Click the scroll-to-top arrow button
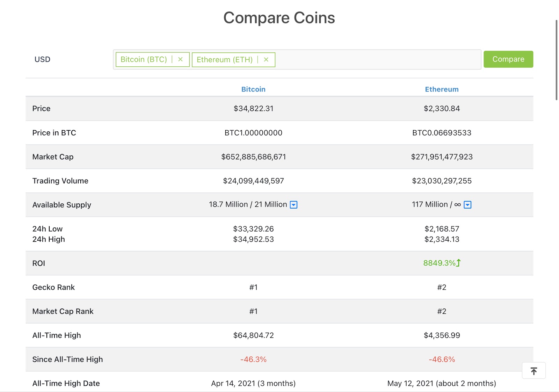The image size is (559, 392). [533, 371]
